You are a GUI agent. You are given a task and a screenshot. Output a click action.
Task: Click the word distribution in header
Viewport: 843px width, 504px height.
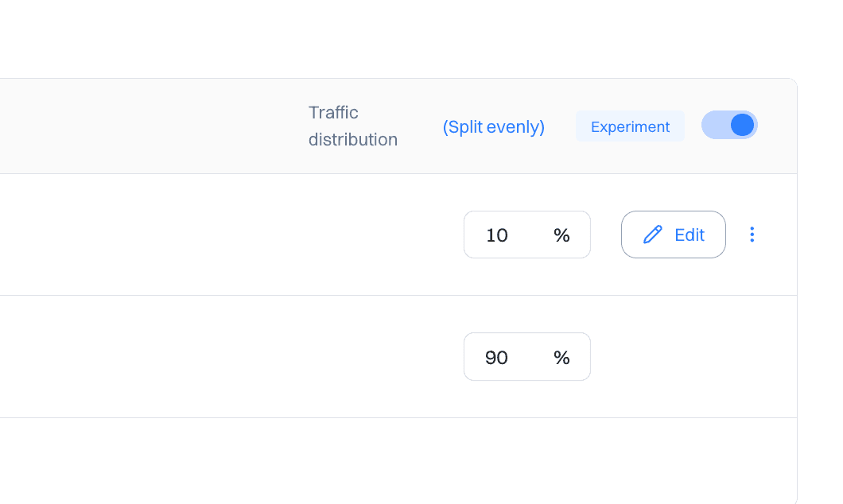tap(353, 140)
